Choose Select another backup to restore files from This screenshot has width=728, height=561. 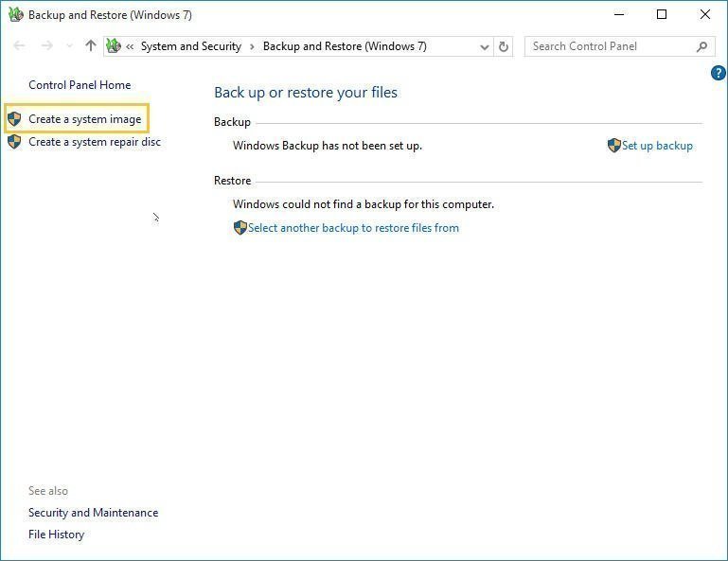pos(353,228)
